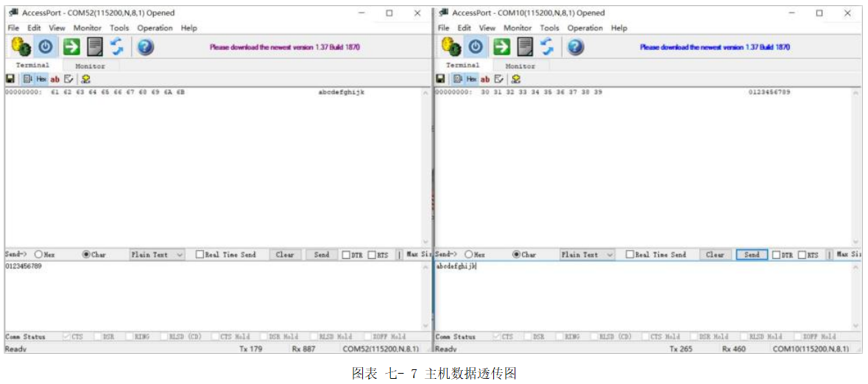
Task: Open the Plain Text combo box in COM10 window
Action: pyautogui.click(x=588, y=255)
